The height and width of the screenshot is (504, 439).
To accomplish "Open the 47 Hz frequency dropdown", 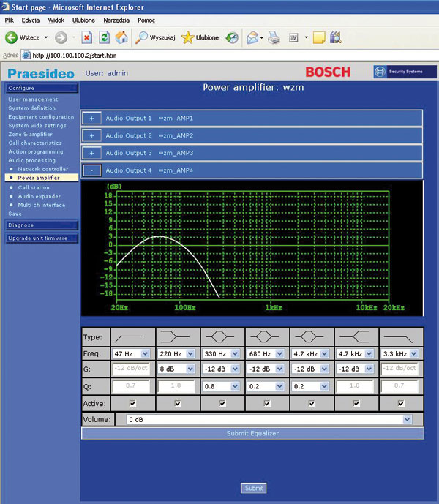I will pos(146,354).
